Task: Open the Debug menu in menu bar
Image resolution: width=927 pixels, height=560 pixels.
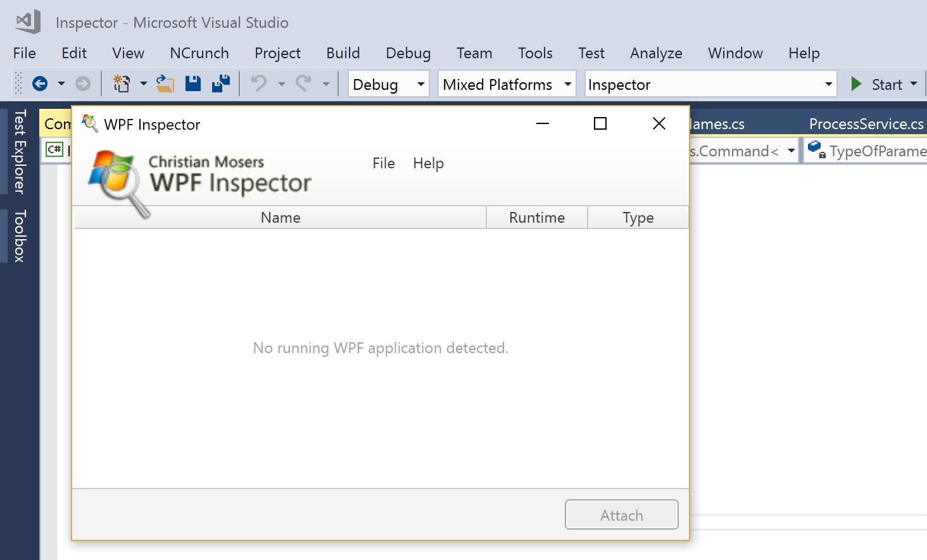Action: coord(408,53)
